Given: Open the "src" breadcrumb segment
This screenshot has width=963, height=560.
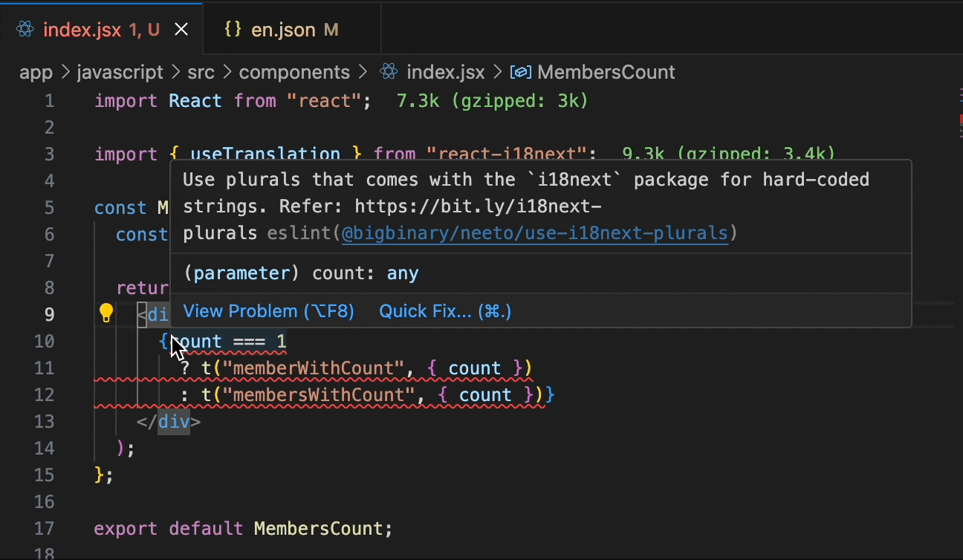Looking at the screenshot, I should (x=201, y=72).
